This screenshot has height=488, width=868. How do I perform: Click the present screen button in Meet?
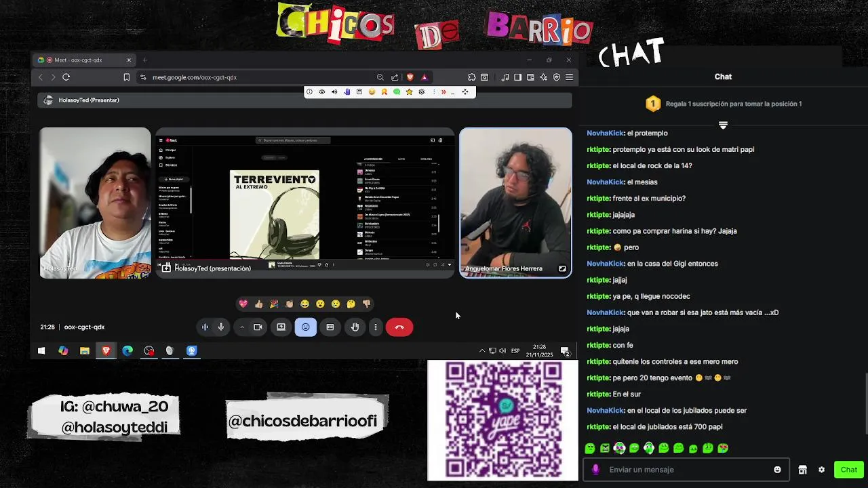[x=281, y=327]
